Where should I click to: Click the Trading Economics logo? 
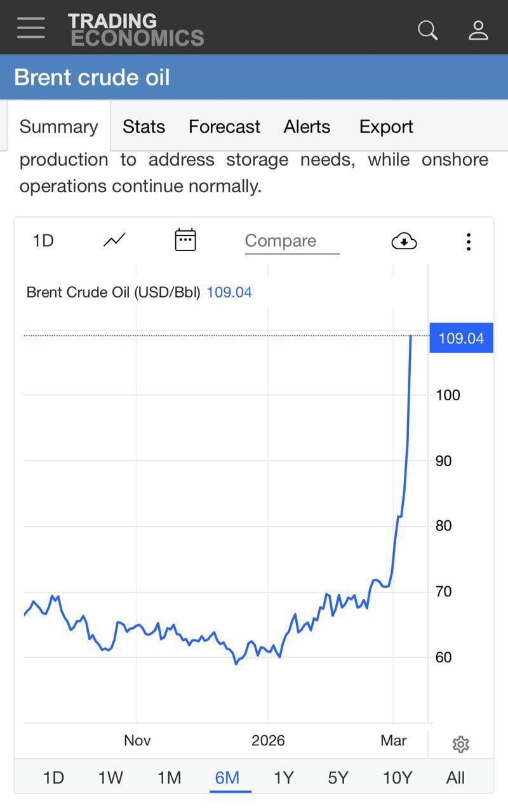(135, 29)
